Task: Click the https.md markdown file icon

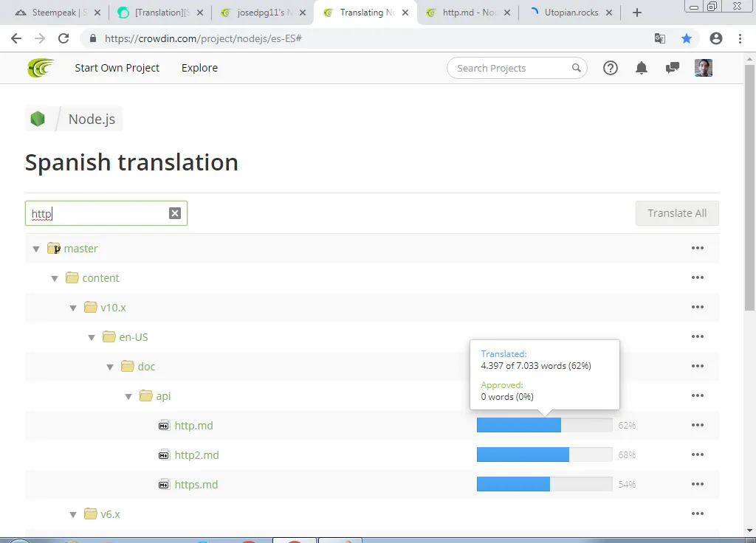Action: point(164,484)
